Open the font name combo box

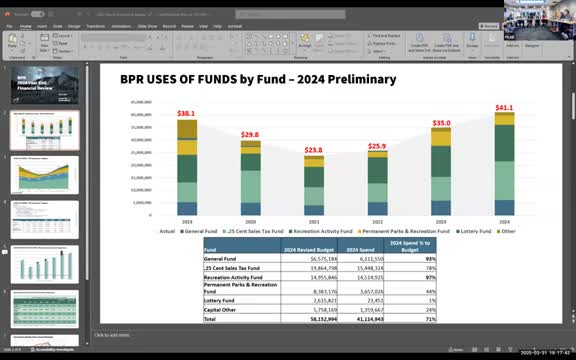[x=114, y=37]
